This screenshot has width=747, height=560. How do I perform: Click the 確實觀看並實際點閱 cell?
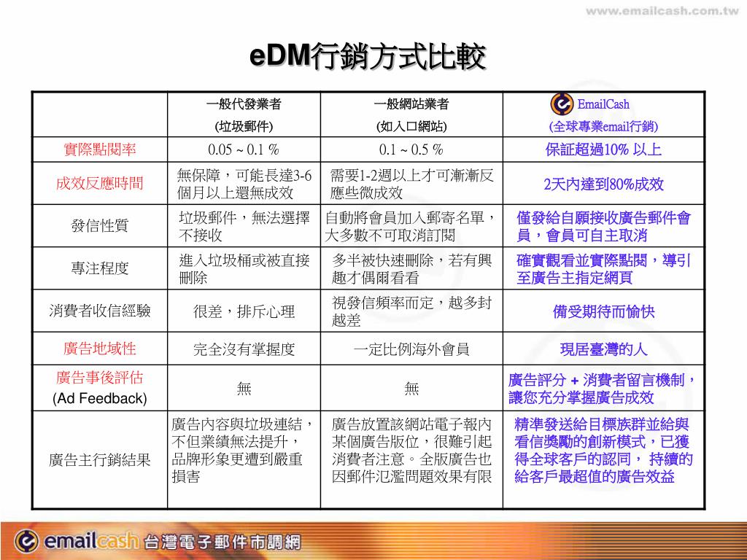pyautogui.click(x=603, y=268)
